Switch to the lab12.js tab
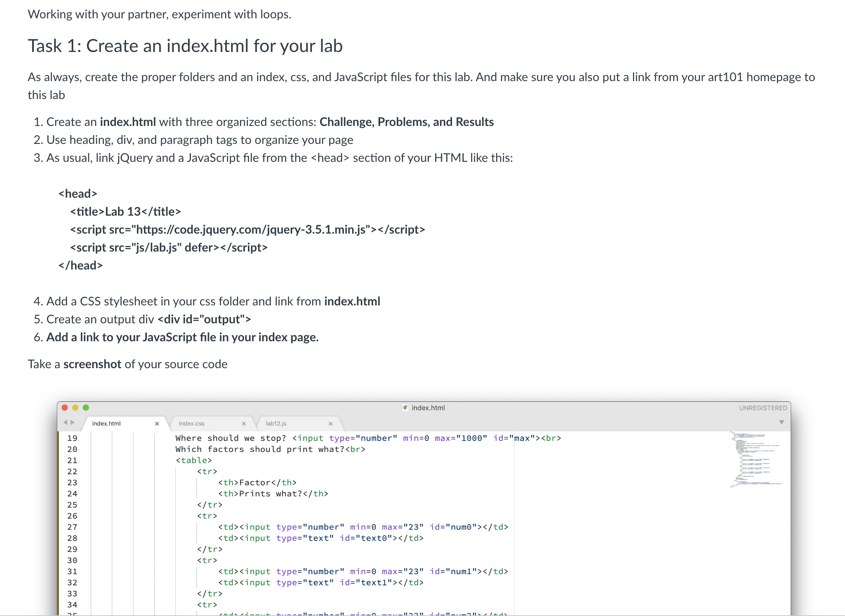 click(276, 423)
